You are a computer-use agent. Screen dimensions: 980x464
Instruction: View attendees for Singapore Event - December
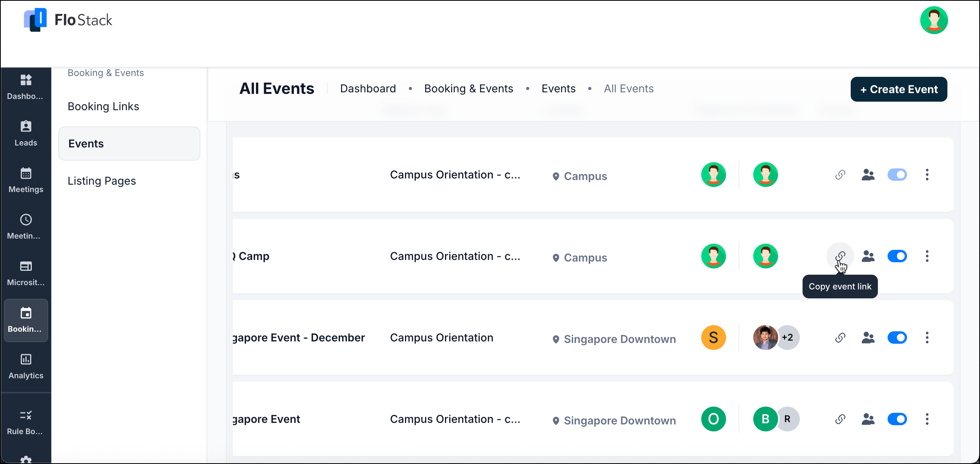point(868,338)
